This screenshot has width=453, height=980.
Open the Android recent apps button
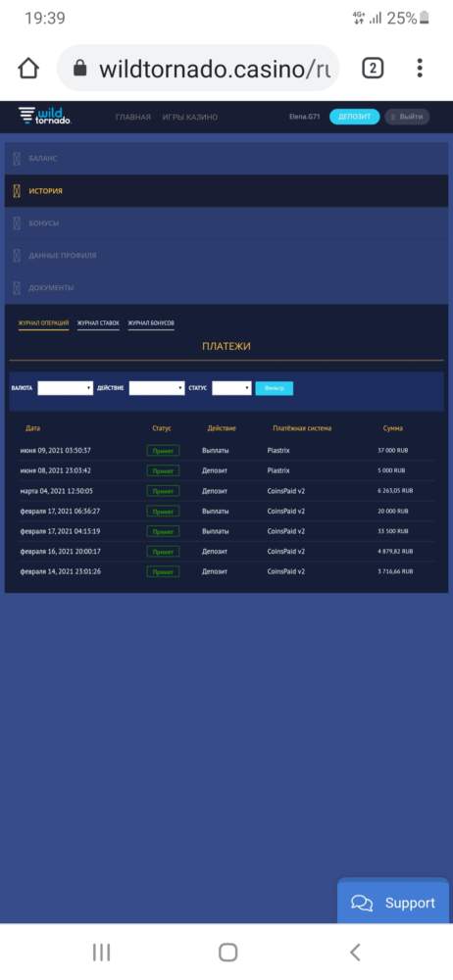click(101, 952)
